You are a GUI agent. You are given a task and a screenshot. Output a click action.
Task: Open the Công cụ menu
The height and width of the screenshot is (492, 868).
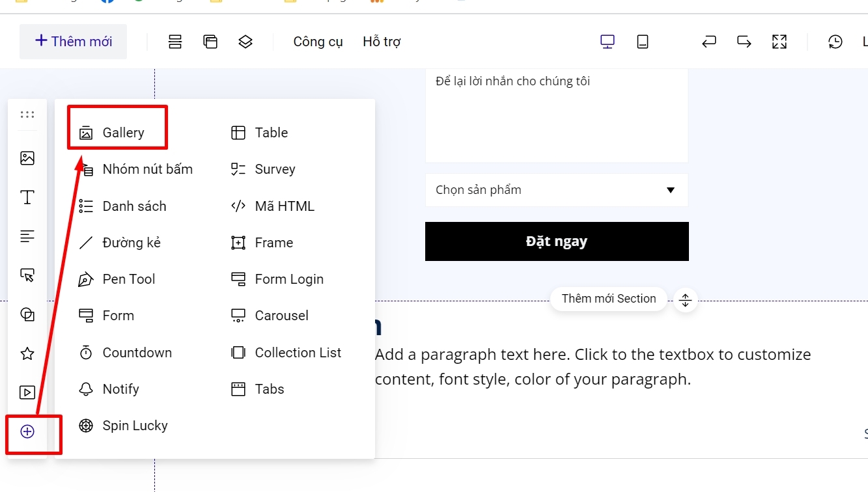click(318, 42)
